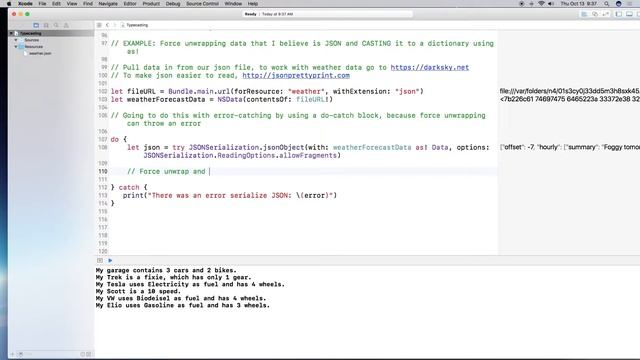The height and width of the screenshot is (360, 640).
Task: Toggle the navigator panel visibility
Action: pyautogui.click(x=619, y=14)
